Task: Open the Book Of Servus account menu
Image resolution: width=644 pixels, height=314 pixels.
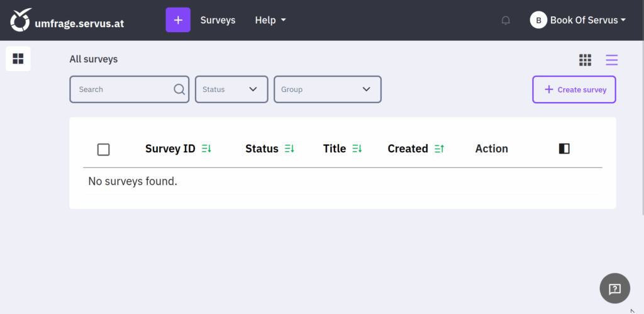Action: click(x=579, y=20)
